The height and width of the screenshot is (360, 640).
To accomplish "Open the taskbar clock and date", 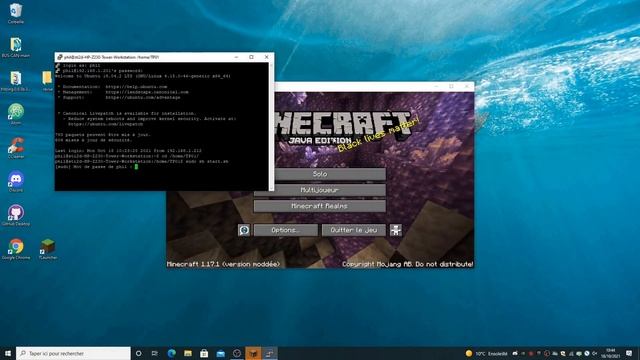I will 611,353.
